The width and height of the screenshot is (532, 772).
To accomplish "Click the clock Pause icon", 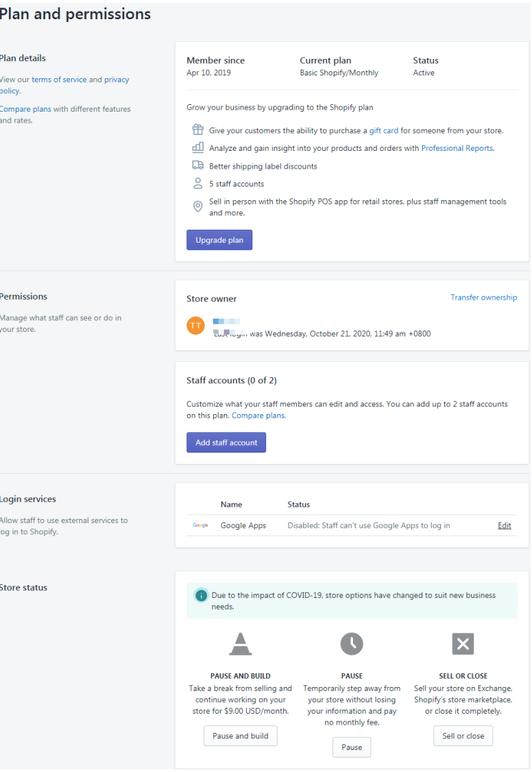I will pos(352,644).
